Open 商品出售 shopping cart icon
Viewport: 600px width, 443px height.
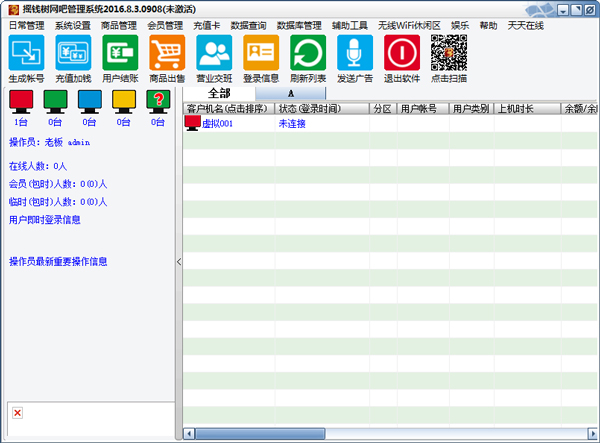(x=167, y=53)
